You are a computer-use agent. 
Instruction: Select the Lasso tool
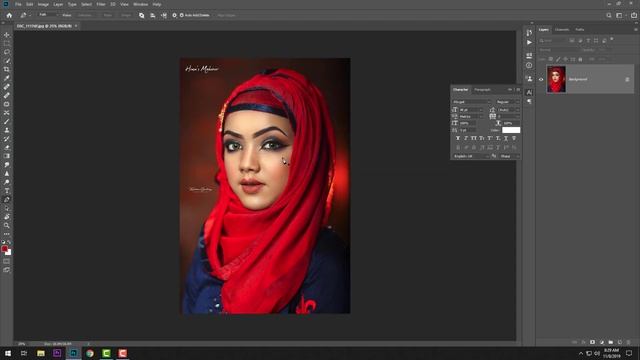coord(7,52)
